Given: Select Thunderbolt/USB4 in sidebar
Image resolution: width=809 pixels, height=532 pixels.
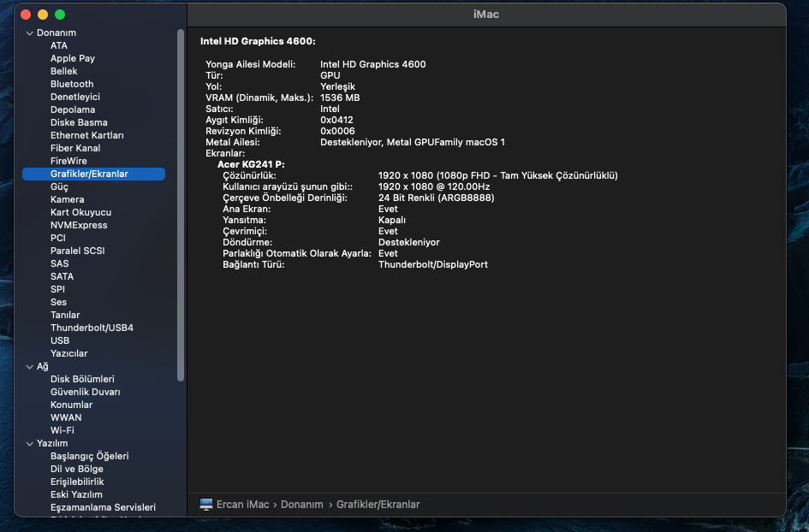Looking at the screenshot, I should [x=92, y=328].
